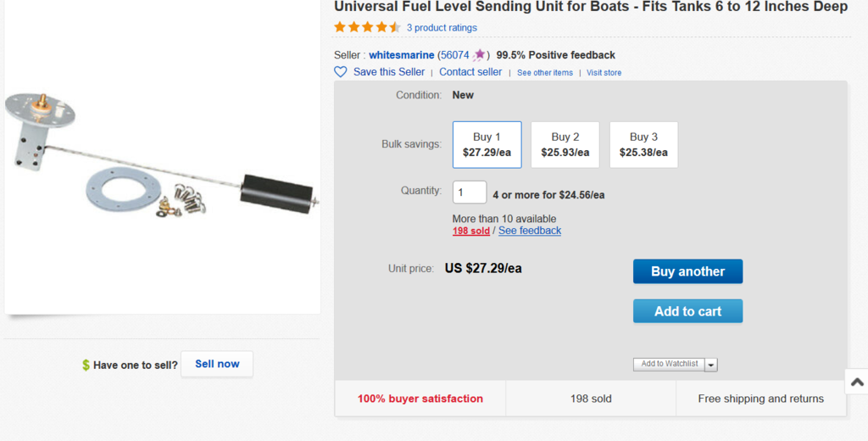This screenshot has width=868, height=441.
Task: Expand the Add to Watchlist dropdown arrow
Action: pyautogui.click(x=711, y=365)
